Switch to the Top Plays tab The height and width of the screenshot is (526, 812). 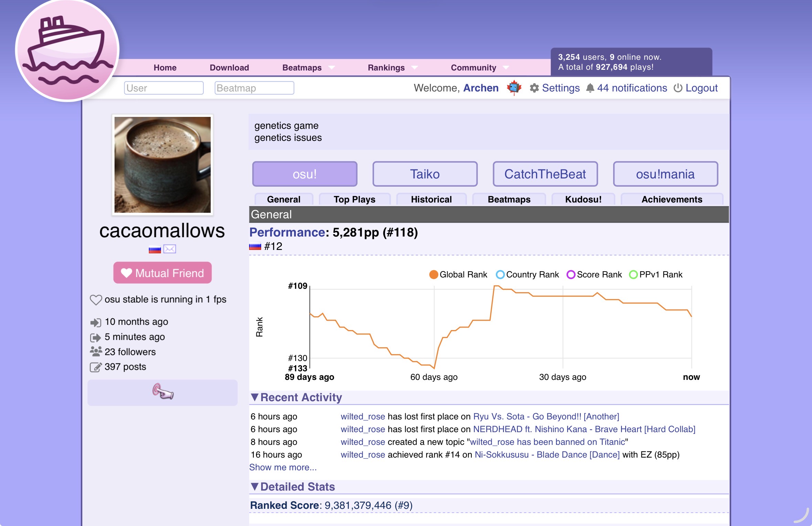coord(354,199)
